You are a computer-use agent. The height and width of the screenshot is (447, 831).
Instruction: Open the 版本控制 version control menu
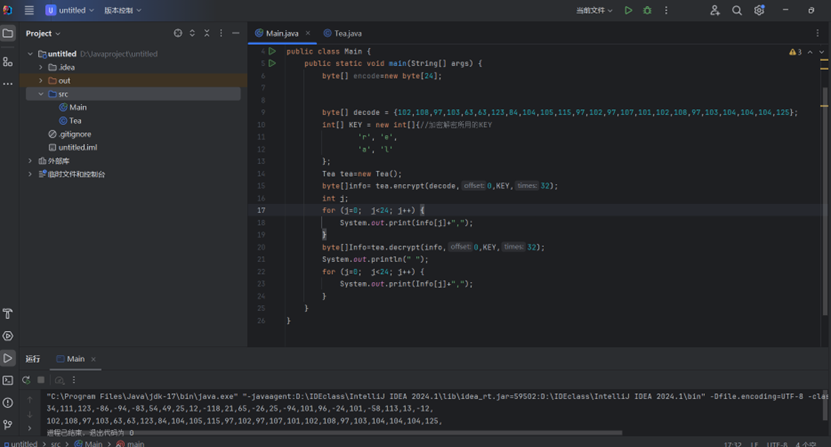(123, 10)
